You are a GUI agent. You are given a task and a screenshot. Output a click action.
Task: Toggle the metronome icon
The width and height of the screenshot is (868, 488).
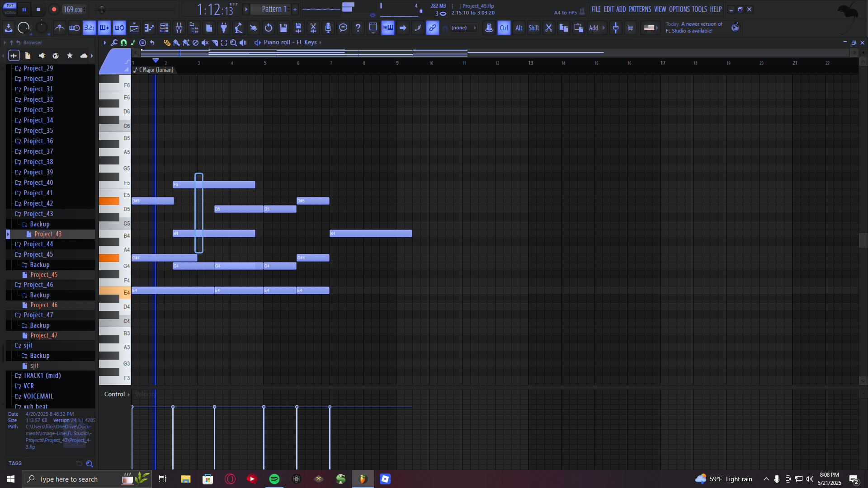(59, 28)
